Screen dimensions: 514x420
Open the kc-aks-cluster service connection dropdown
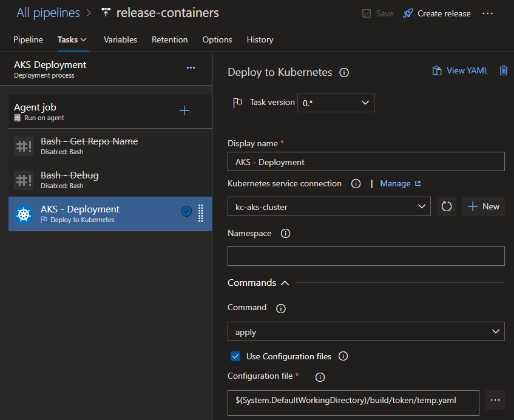click(329, 206)
